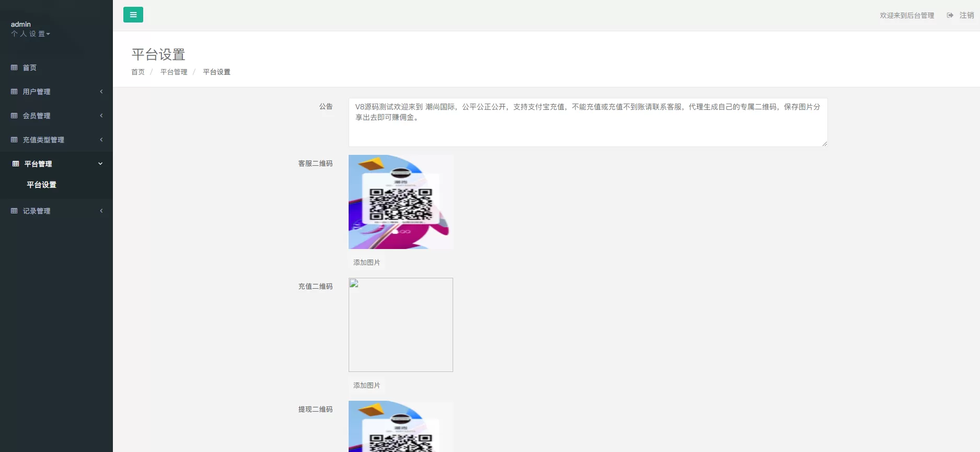Click grid icon beside 平台管理
This screenshot has height=452, width=980.
pyautogui.click(x=16, y=164)
